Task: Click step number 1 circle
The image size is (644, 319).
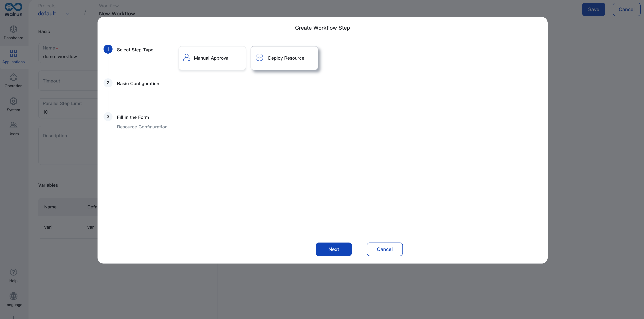Action: (x=108, y=49)
